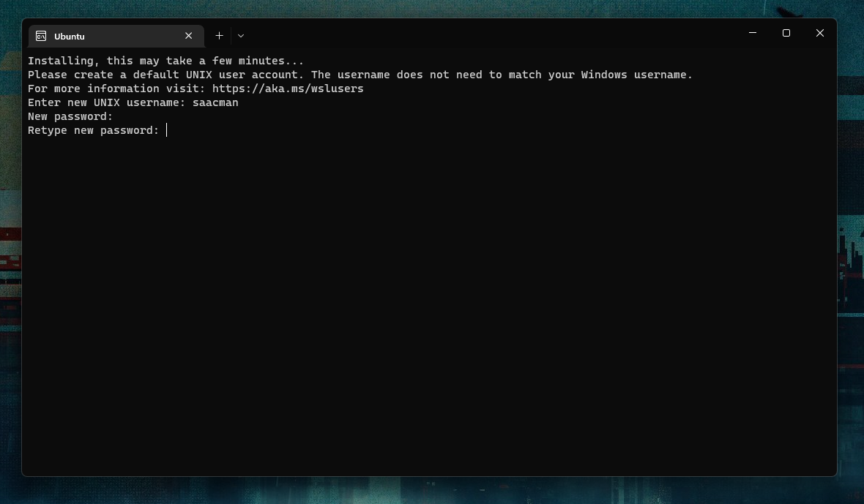Click the "For more information visit:" text

pos(117,89)
